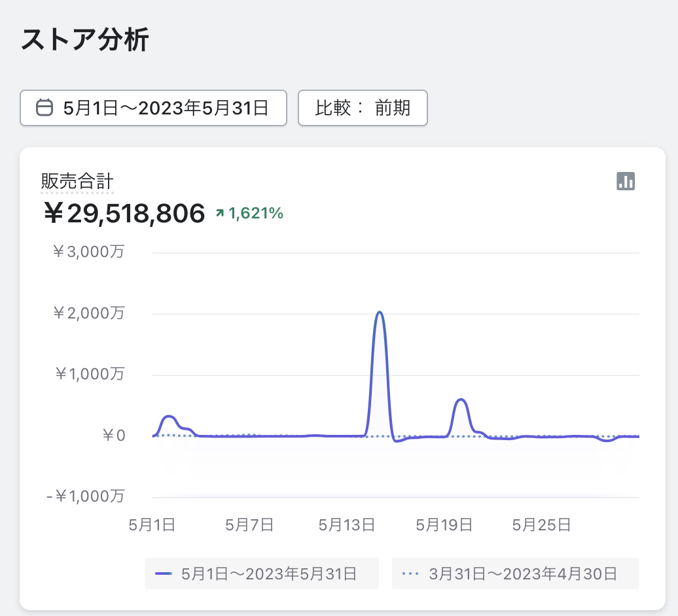This screenshot has width=678, height=616.
Task: Click the 5月7日 x-axis label
Action: coord(249,524)
